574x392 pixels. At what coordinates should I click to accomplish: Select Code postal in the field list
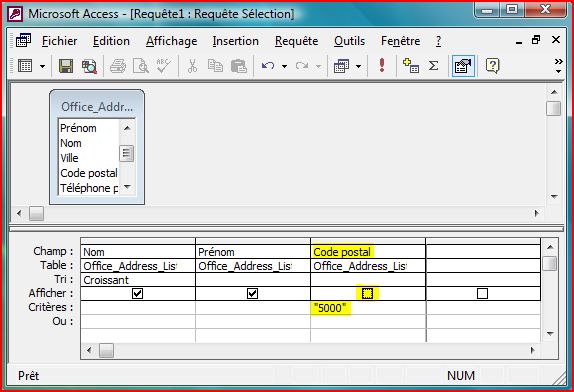pyautogui.click(x=89, y=173)
